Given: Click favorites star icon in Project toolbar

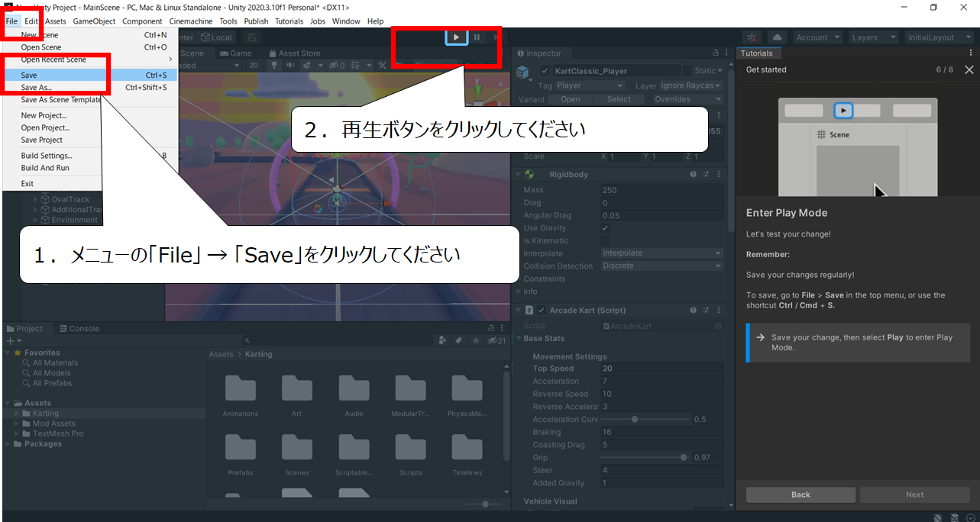Looking at the screenshot, I should [x=476, y=340].
